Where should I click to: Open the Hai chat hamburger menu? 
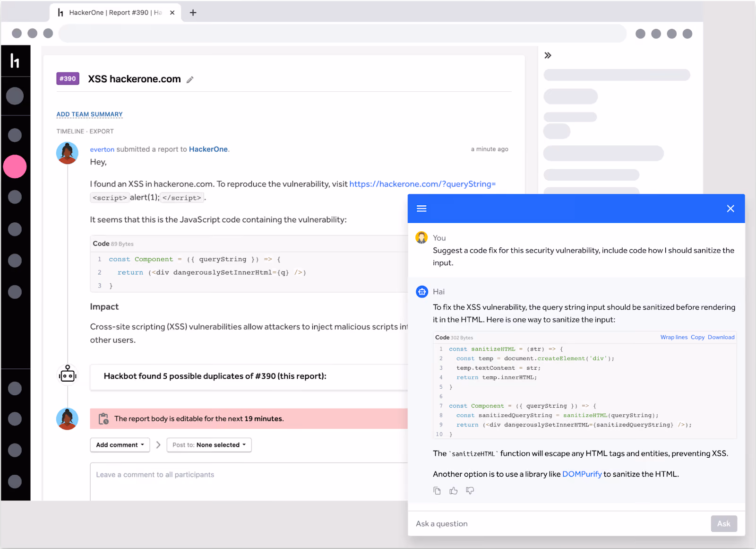tap(421, 209)
